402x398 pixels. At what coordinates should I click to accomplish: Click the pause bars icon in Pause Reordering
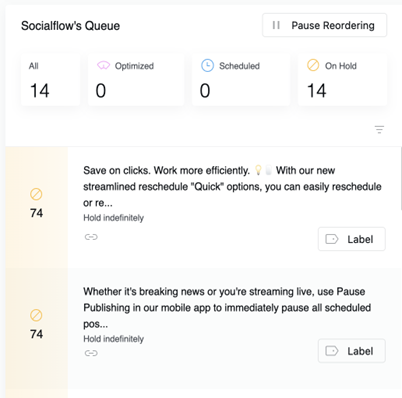click(276, 25)
